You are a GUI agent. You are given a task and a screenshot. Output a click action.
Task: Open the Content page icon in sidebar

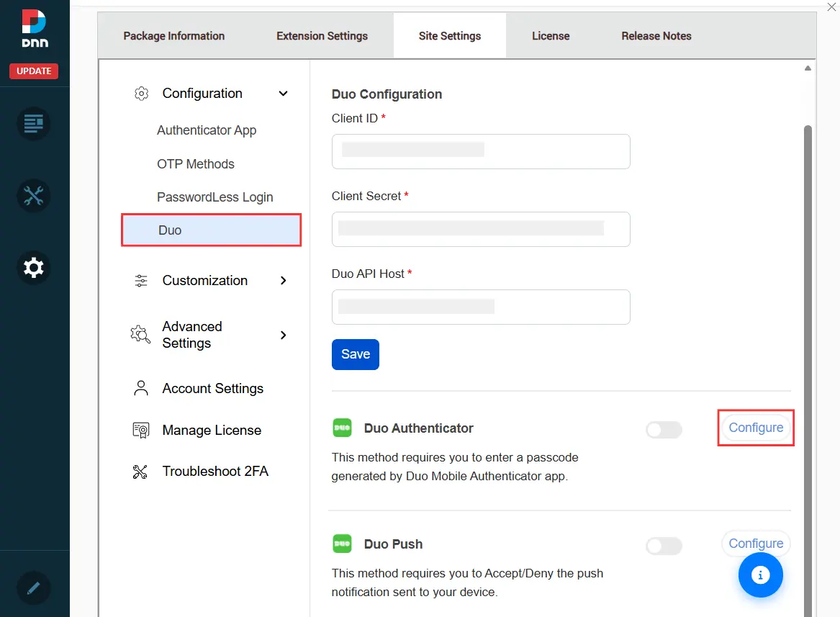(33, 124)
